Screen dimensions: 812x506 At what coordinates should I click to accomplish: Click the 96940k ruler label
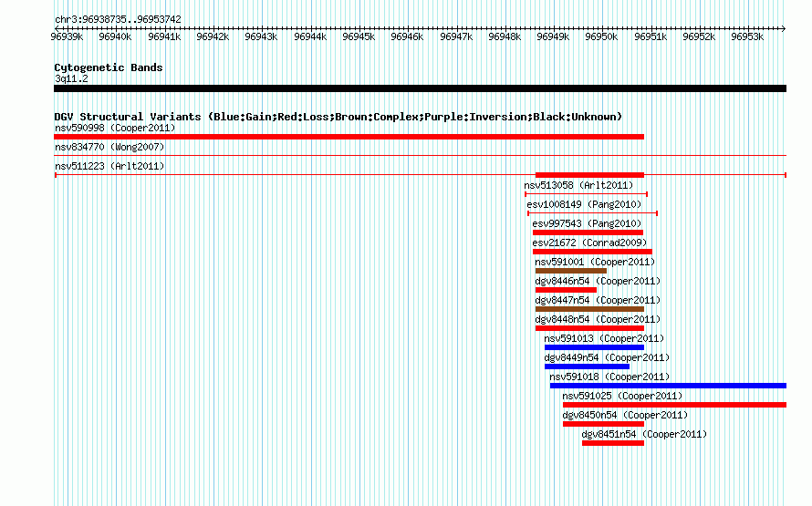pyautogui.click(x=115, y=36)
